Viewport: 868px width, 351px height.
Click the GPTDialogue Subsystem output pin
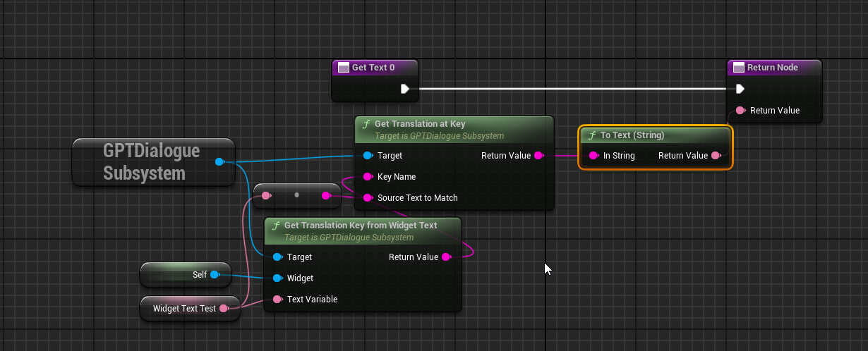pos(219,162)
